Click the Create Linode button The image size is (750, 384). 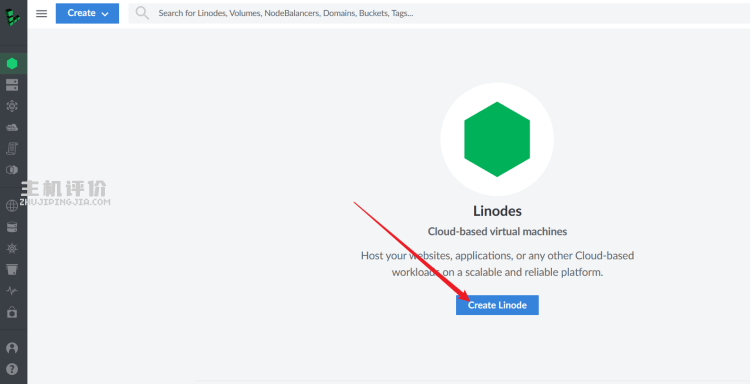click(497, 305)
